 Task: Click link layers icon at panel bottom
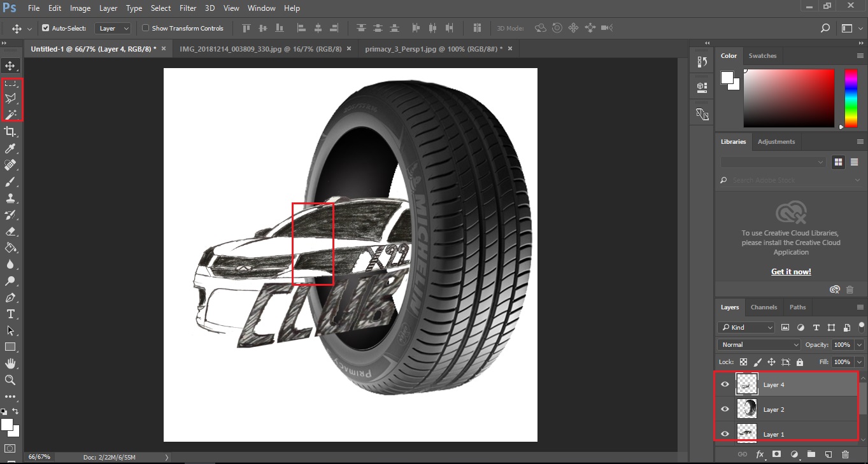pyautogui.click(x=742, y=454)
